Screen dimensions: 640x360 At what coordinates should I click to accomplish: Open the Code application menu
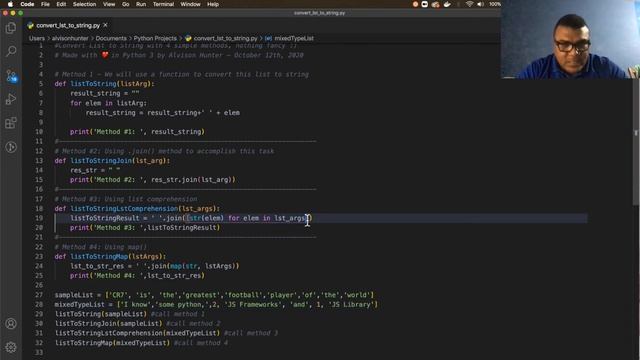click(27, 4)
